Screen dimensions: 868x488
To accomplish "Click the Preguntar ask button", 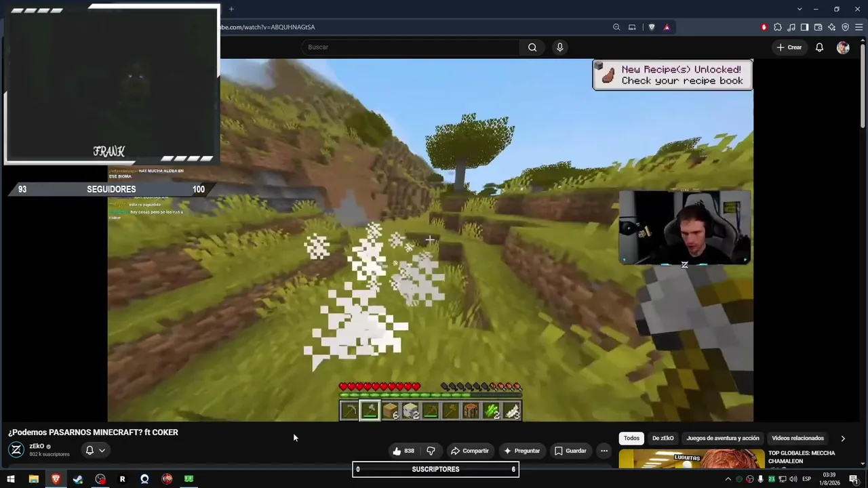I will click(x=522, y=451).
